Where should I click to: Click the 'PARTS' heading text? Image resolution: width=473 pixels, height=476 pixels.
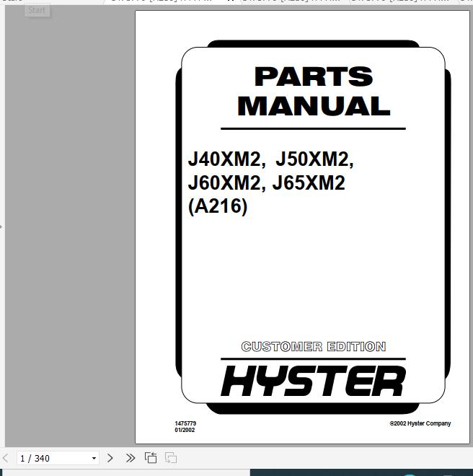click(x=314, y=76)
